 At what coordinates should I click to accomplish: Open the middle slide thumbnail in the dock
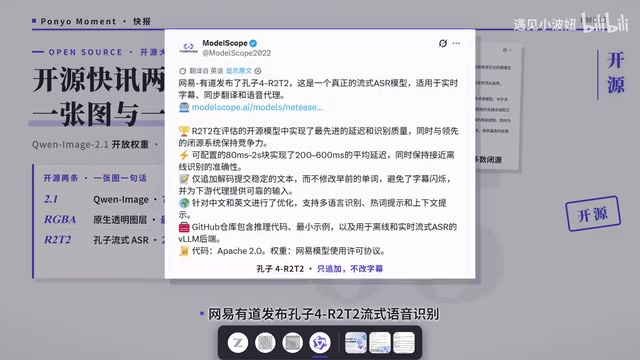[380, 342]
